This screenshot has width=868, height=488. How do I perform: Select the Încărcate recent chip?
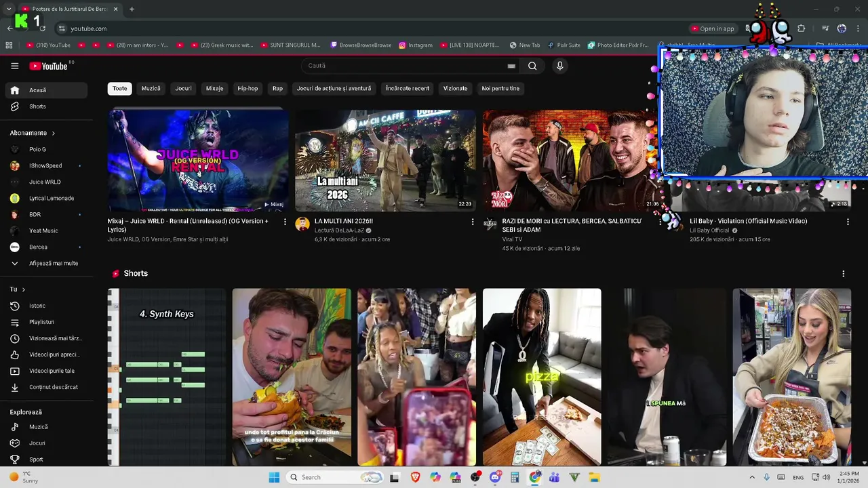coord(408,88)
